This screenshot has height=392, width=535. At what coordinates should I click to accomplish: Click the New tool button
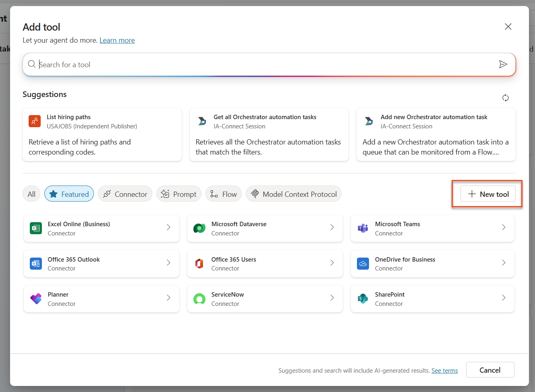[x=488, y=194]
